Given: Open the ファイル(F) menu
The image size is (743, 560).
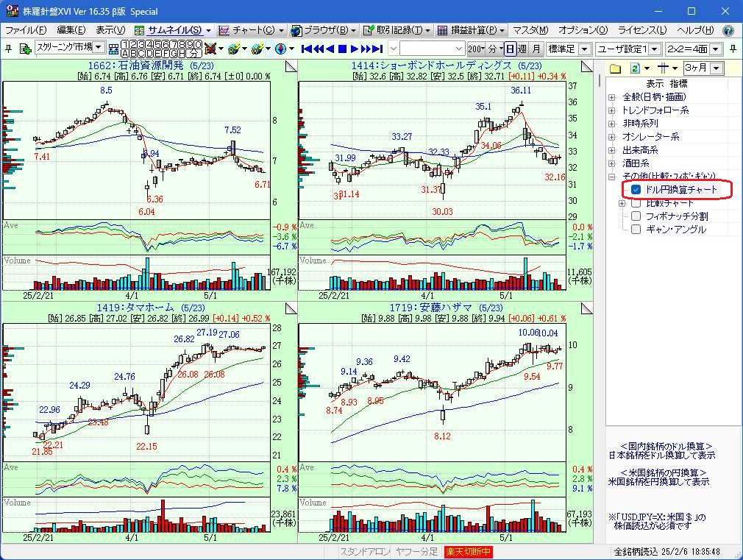Looking at the screenshot, I should pos(26,30).
